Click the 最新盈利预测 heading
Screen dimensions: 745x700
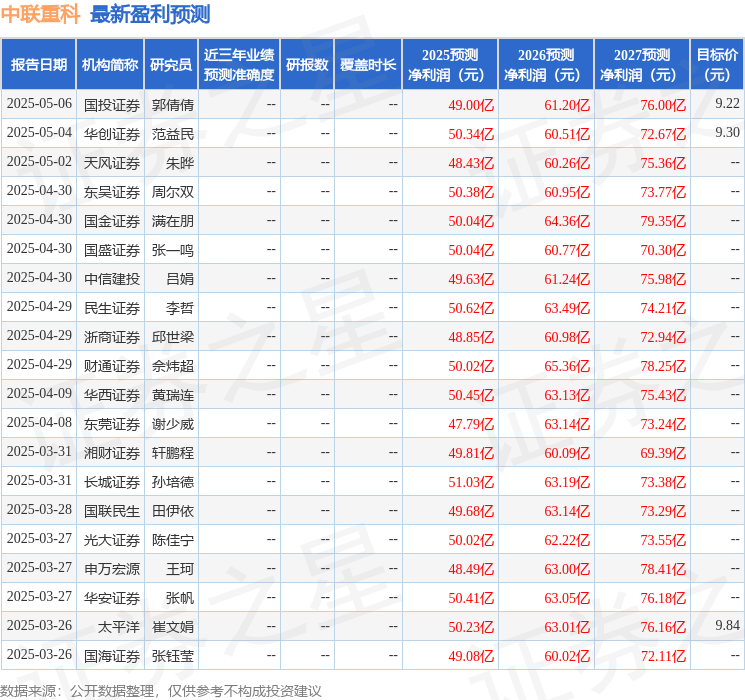tap(150, 15)
